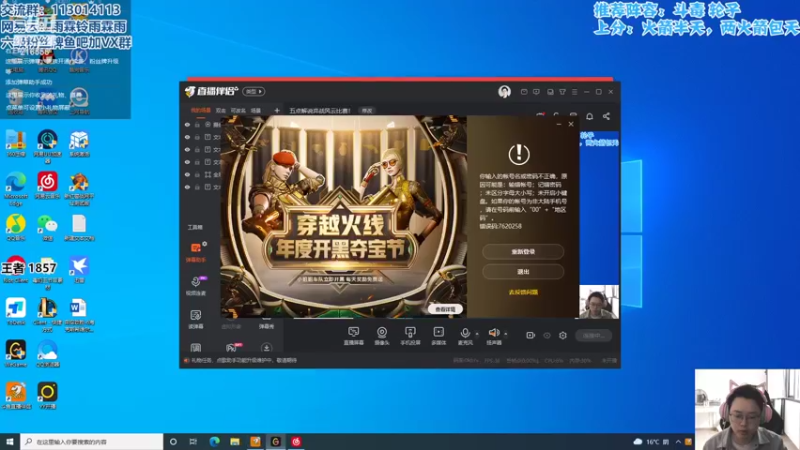Add the 摄像头 camera source
800x450 pixels.
[x=382, y=336]
